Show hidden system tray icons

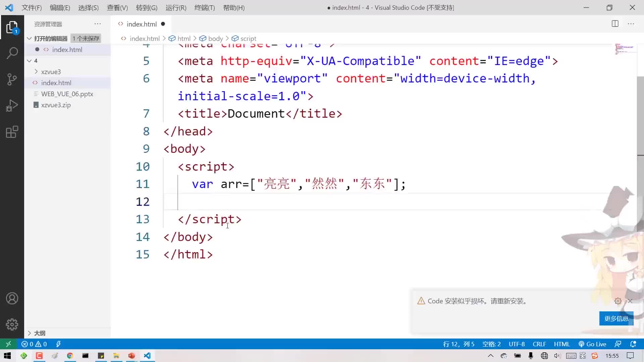point(491,356)
